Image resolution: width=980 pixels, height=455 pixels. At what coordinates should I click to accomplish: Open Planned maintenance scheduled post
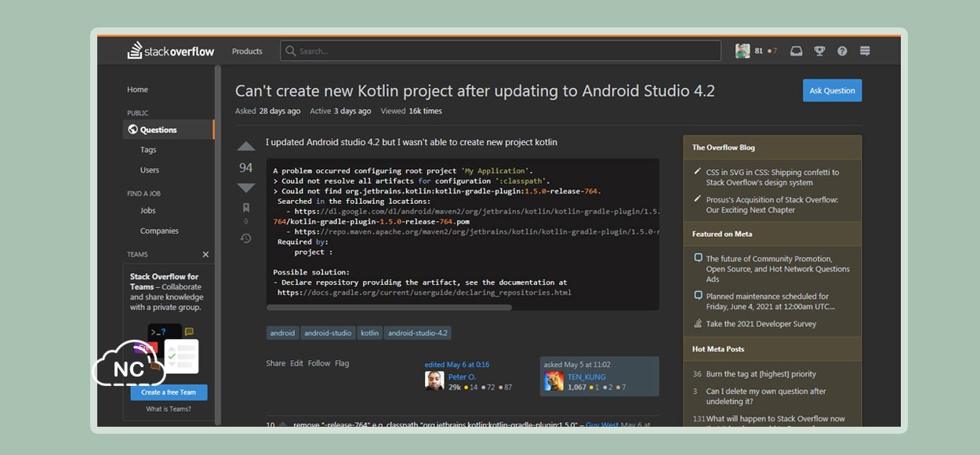tap(771, 301)
